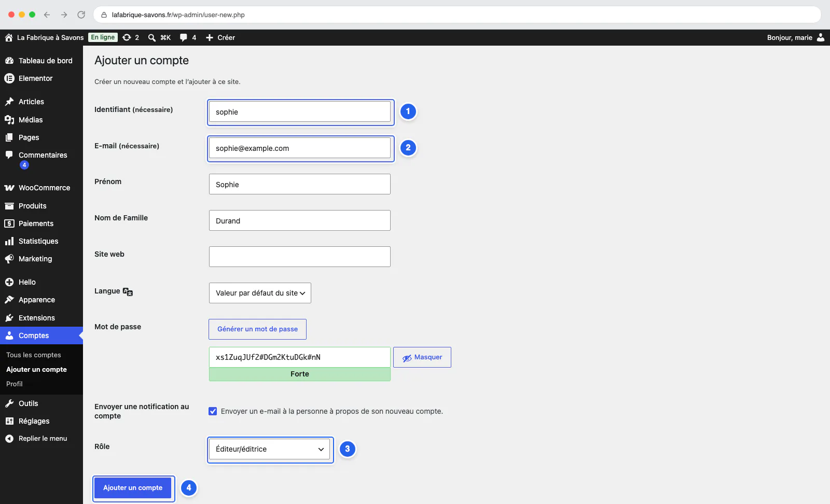Screen dimensions: 830x504
Task: Click the home icon beside La Fabrique à Savons
Action: (9, 37)
